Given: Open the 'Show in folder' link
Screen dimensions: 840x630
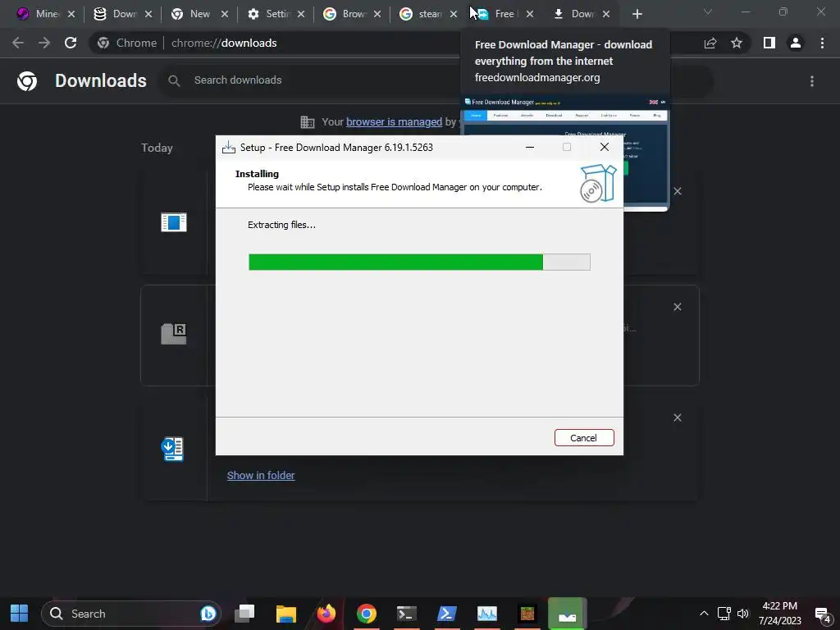Looking at the screenshot, I should click(261, 475).
